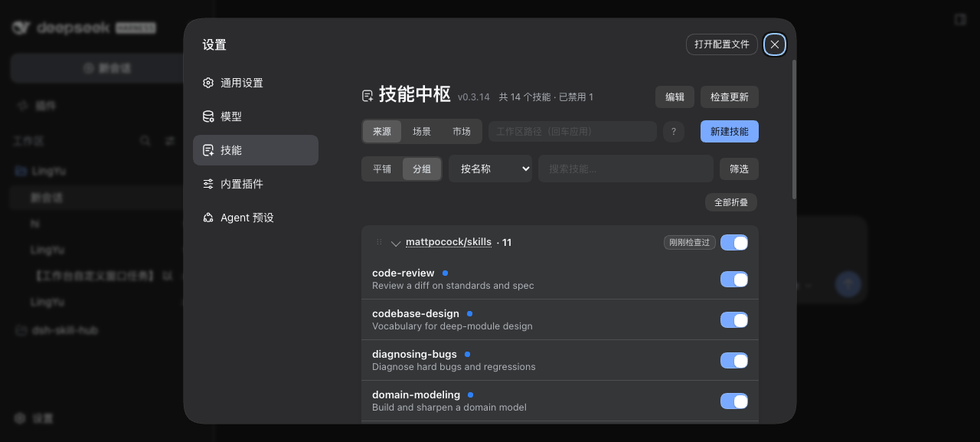
Task: Click the 新建技能 button
Action: pyautogui.click(x=730, y=132)
